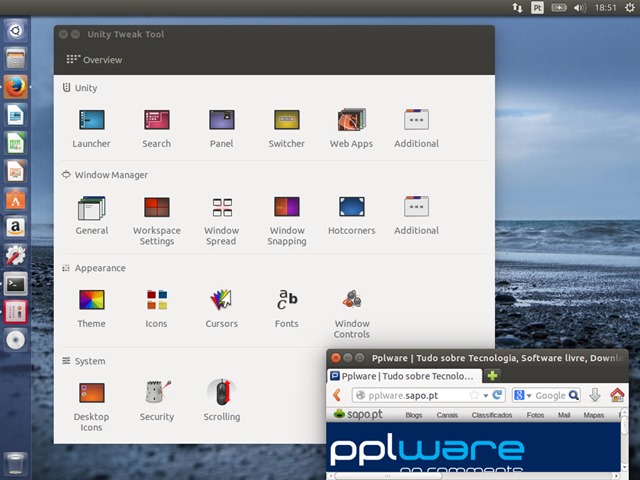Open the network indicator in top panel
Viewport: 640px width, 480px height.
517,8
